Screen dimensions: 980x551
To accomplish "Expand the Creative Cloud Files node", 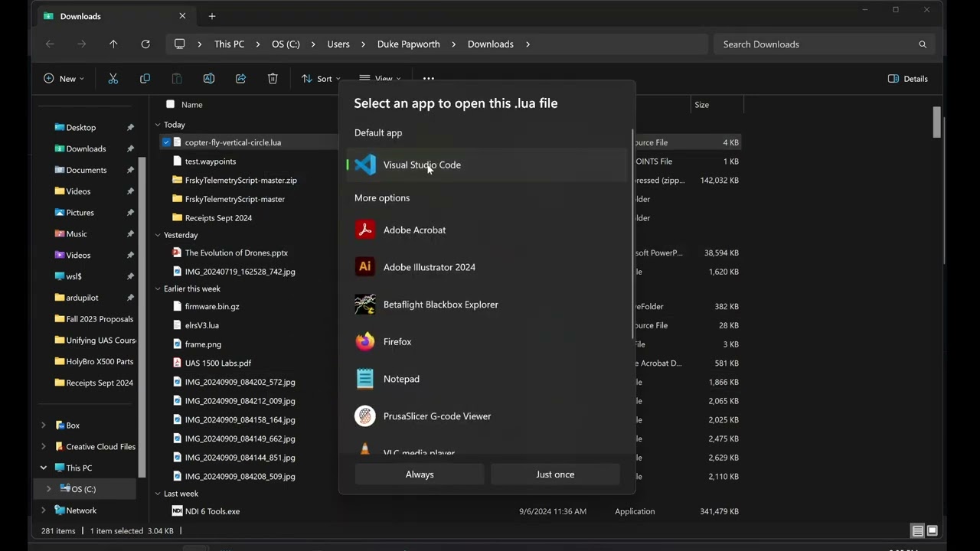I will tap(43, 447).
